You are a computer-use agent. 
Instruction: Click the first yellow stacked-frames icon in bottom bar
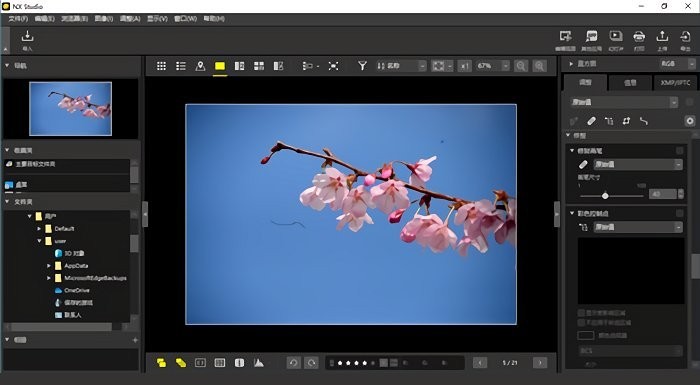(x=162, y=363)
